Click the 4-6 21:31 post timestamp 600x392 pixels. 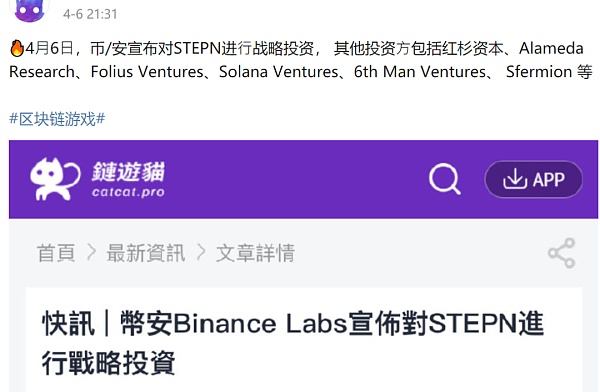90,14
